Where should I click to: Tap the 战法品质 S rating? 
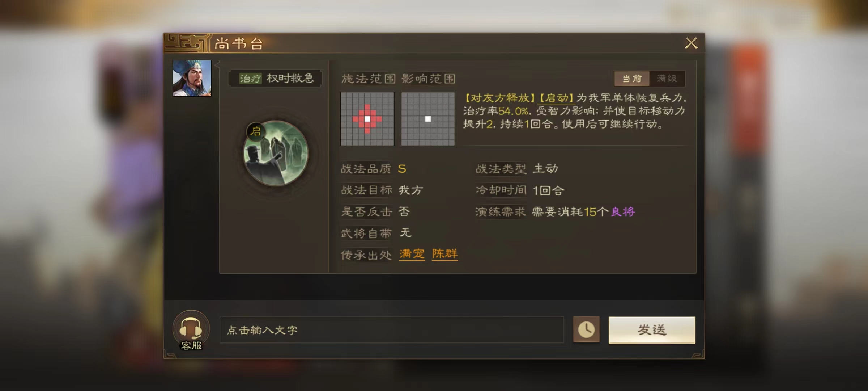(x=402, y=169)
